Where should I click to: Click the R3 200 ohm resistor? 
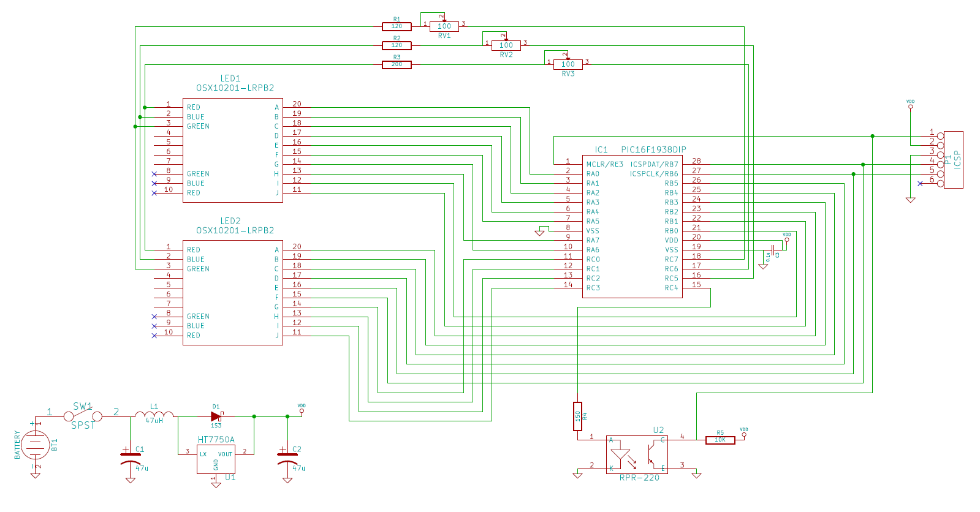tap(397, 64)
